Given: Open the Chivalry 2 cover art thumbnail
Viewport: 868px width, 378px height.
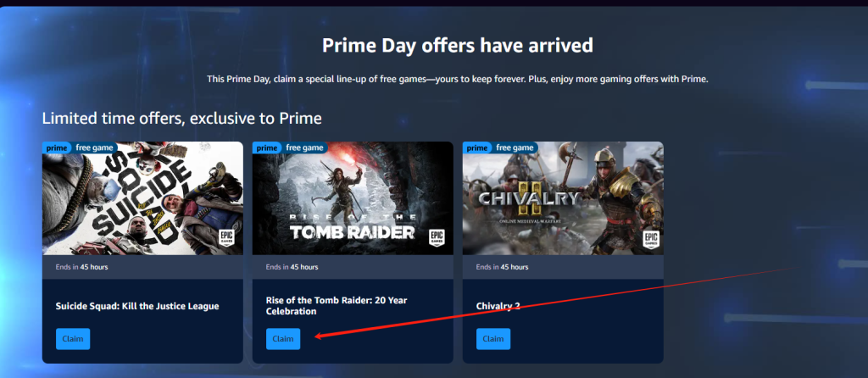Looking at the screenshot, I should pyautogui.click(x=563, y=198).
